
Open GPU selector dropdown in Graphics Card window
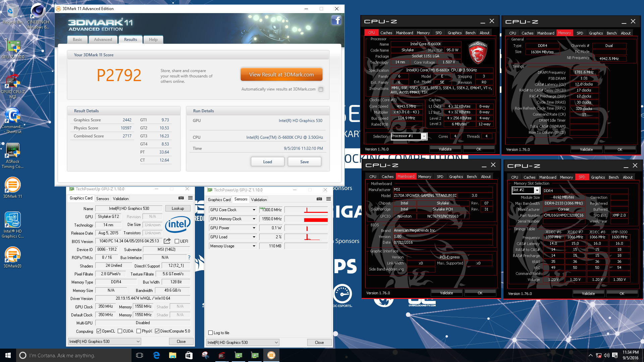coord(104,342)
